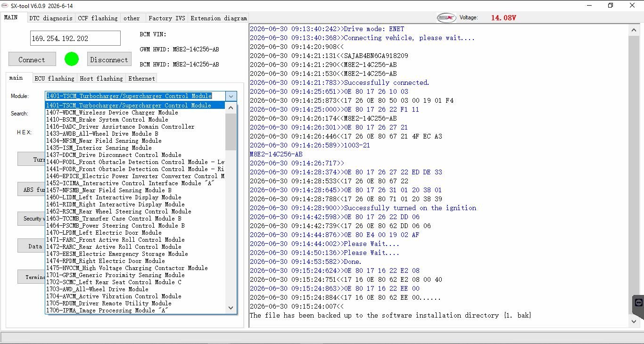644x344 pixels.
Task: Select 1437-DDCM Drive Disconnect Control Module
Action: tap(135, 155)
